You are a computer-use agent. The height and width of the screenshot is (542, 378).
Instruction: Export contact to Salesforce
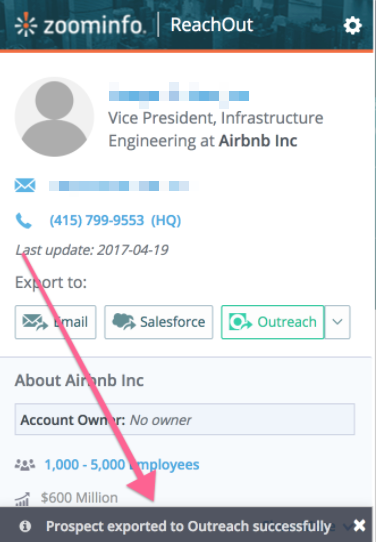159,322
